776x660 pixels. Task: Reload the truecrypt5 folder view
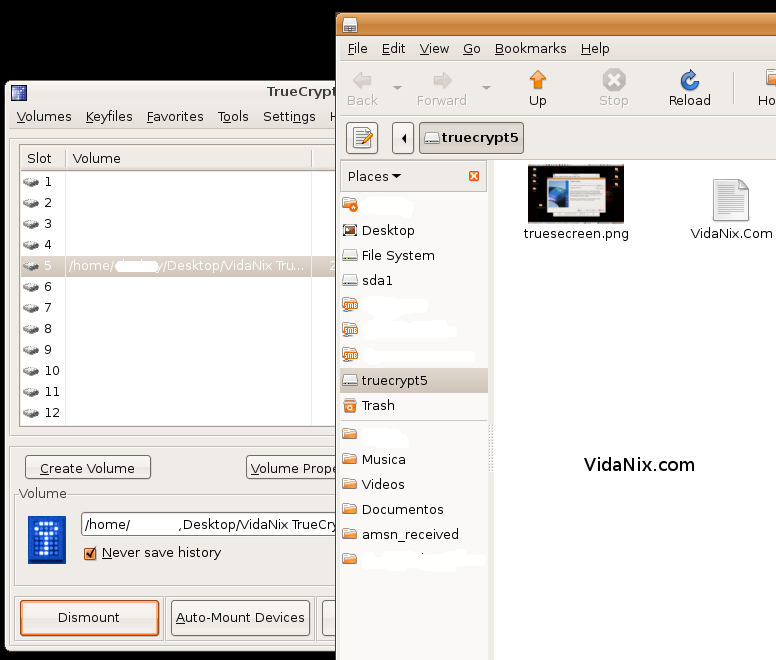coord(689,89)
